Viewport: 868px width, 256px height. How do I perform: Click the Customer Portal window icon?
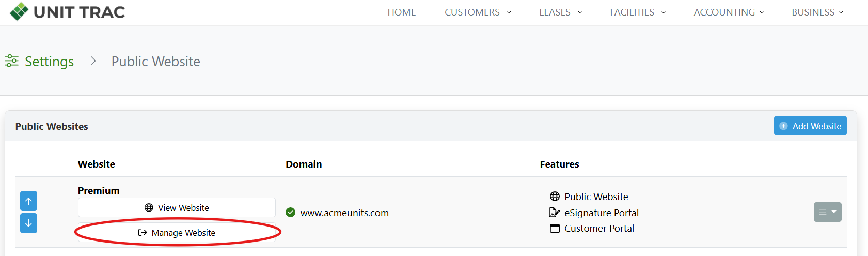tap(555, 229)
